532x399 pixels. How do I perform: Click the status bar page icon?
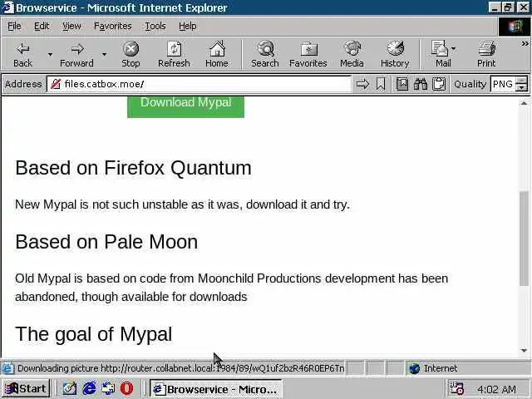point(7,368)
